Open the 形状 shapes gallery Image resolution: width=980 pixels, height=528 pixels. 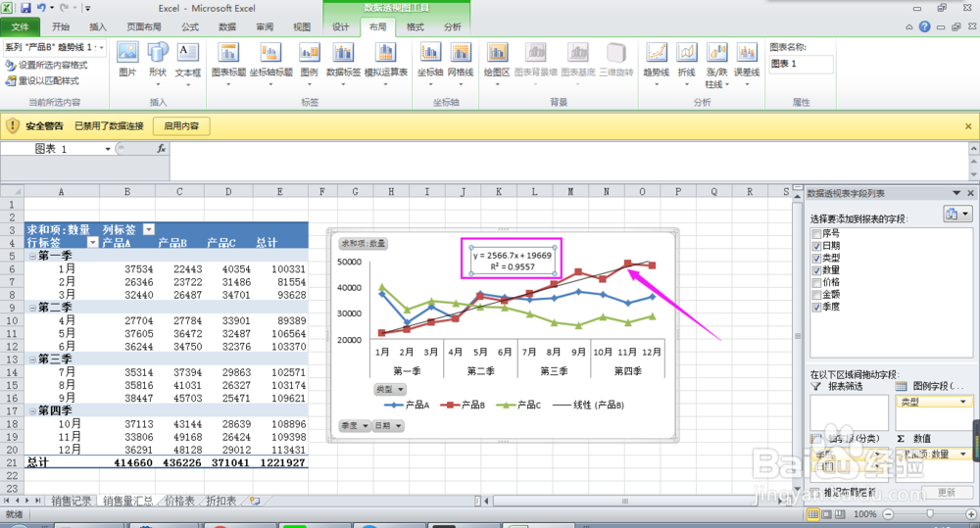158,65
